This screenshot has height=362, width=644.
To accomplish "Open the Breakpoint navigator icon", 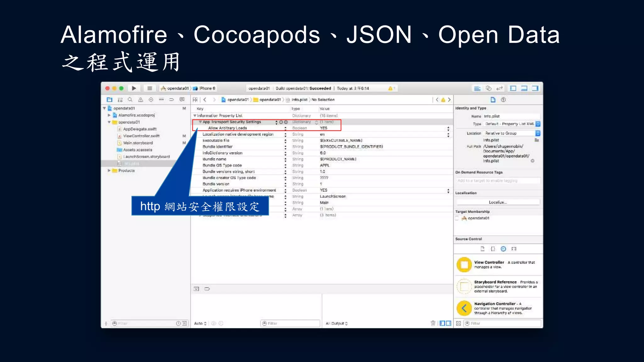I will (171, 100).
